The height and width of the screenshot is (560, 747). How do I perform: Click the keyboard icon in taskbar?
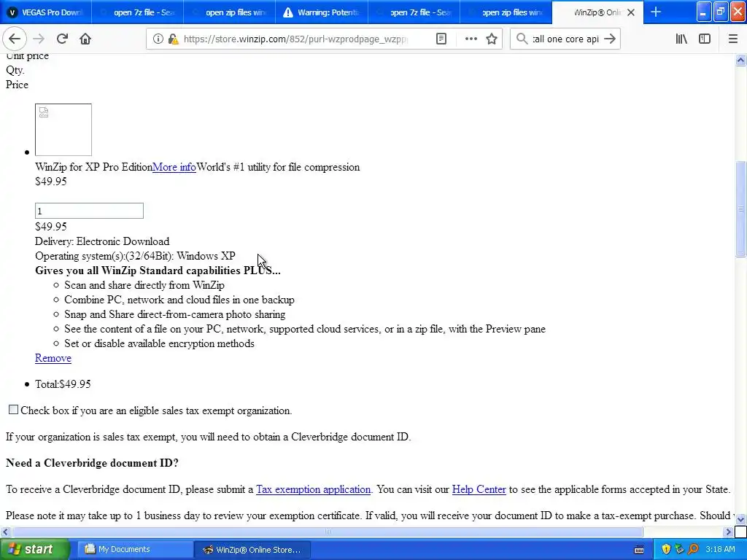[x=639, y=550]
